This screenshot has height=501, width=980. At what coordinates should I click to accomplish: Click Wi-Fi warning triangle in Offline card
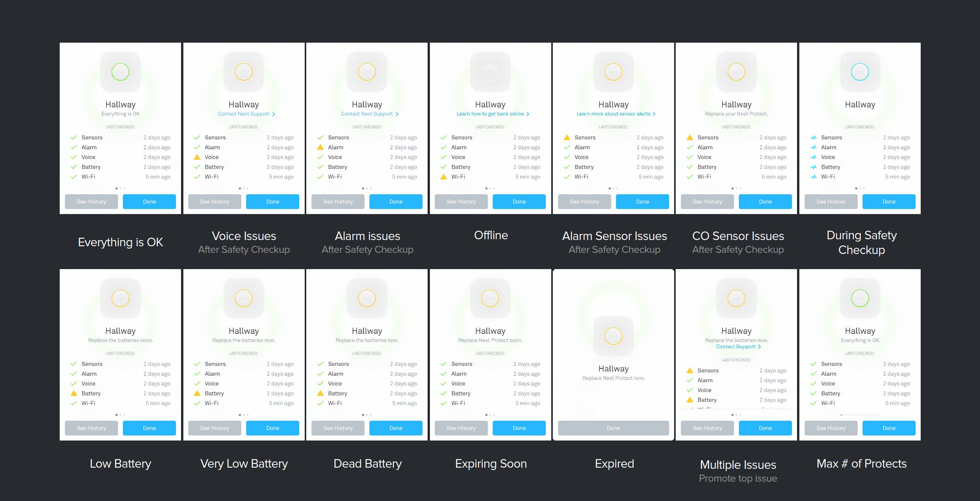(443, 177)
